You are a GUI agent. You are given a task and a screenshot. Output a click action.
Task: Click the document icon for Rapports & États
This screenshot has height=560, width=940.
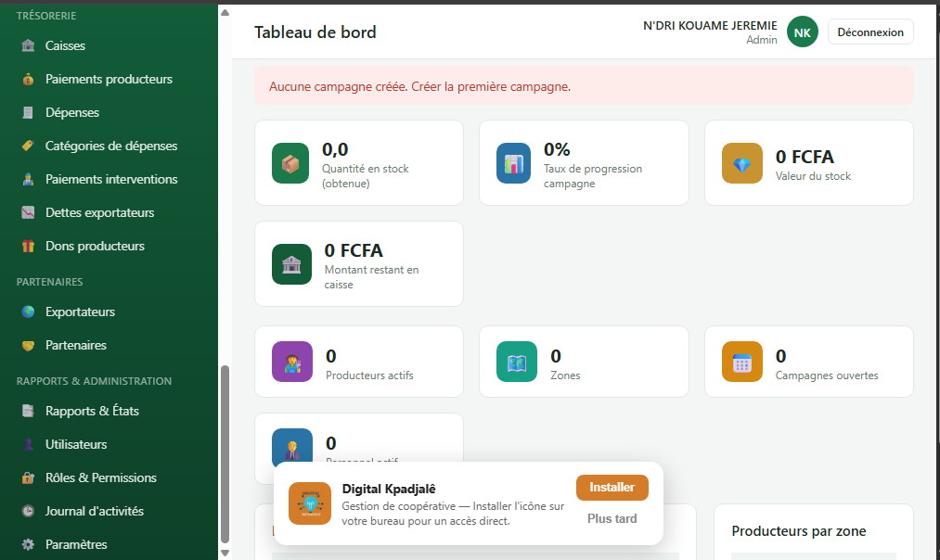click(28, 411)
